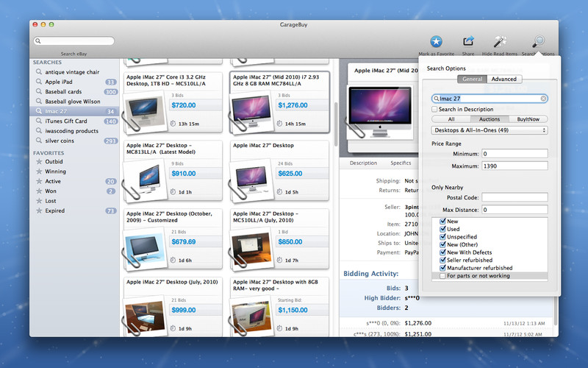Screen dimensions: 588x368
Task: Click timer icon on $720.00 listing
Action: coord(173,124)
